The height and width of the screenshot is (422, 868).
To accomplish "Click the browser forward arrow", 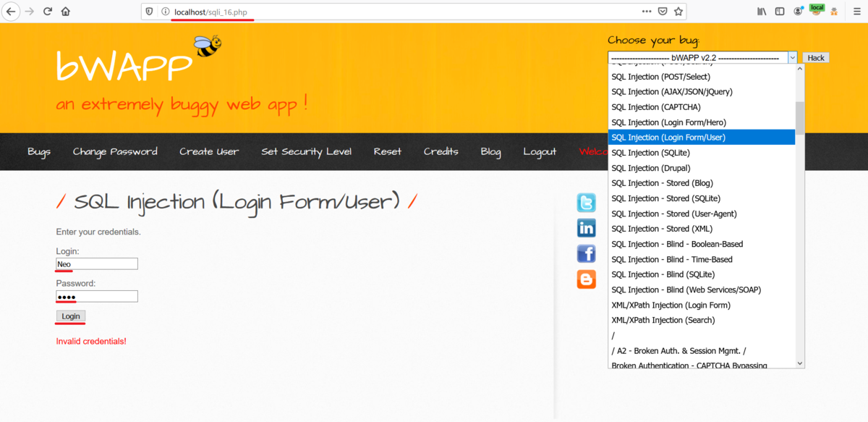I will 30,12.
